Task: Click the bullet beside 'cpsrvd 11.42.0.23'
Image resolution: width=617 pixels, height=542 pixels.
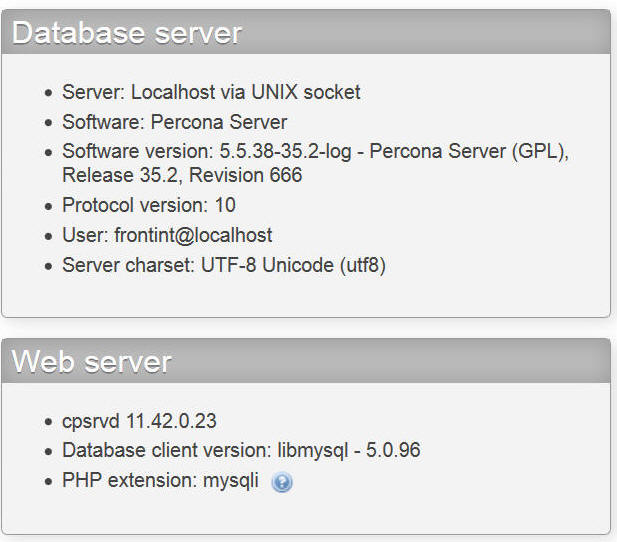Action: (x=48, y=422)
